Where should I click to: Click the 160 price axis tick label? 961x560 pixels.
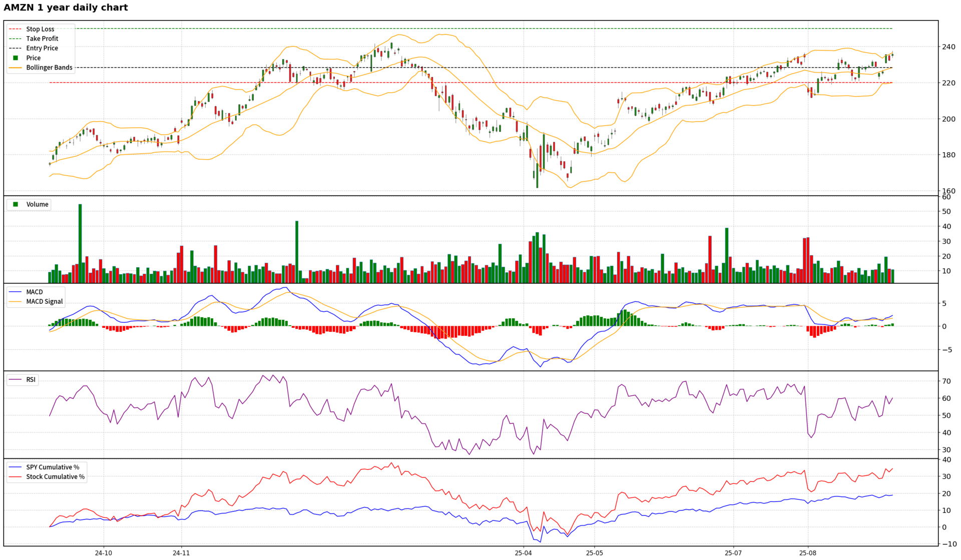coord(948,191)
